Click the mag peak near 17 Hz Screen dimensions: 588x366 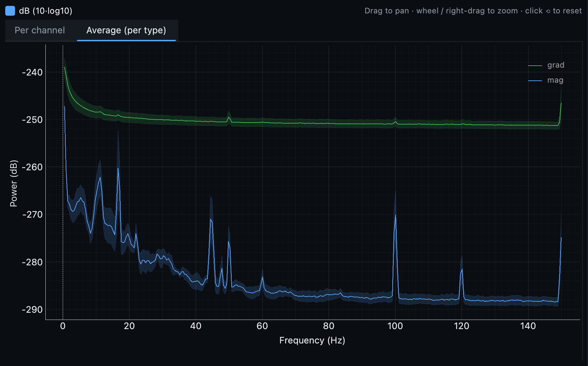point(118,169)
